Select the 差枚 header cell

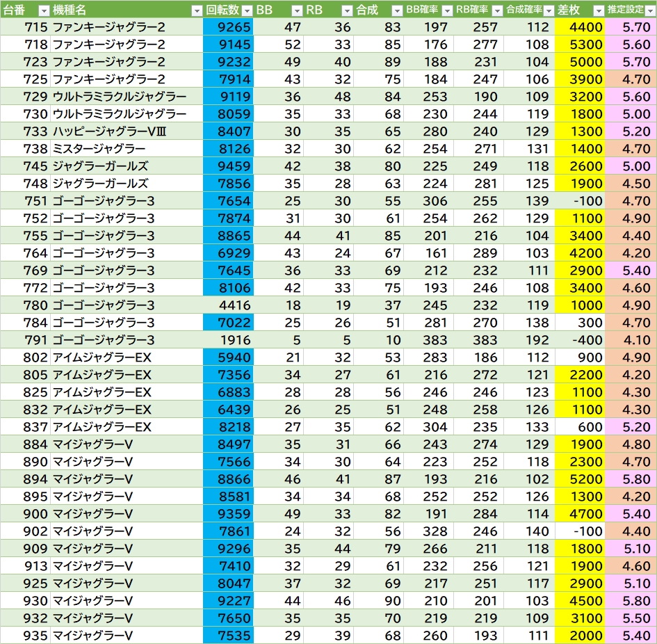(x=580, y=10)
